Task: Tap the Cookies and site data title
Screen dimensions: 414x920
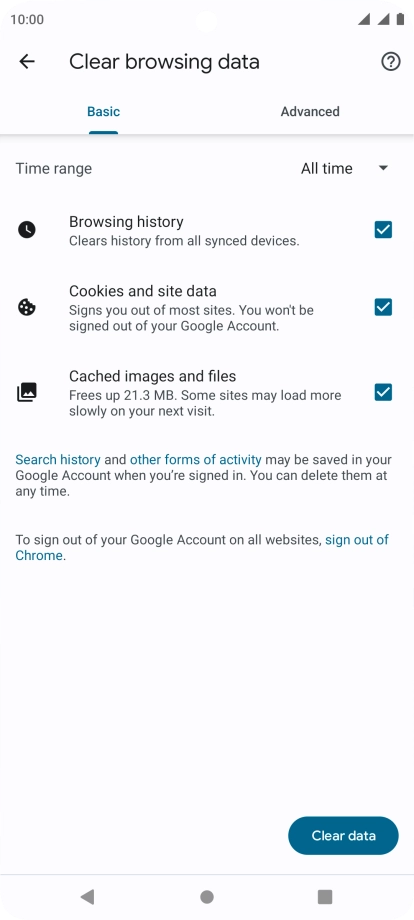Action: 142,291
